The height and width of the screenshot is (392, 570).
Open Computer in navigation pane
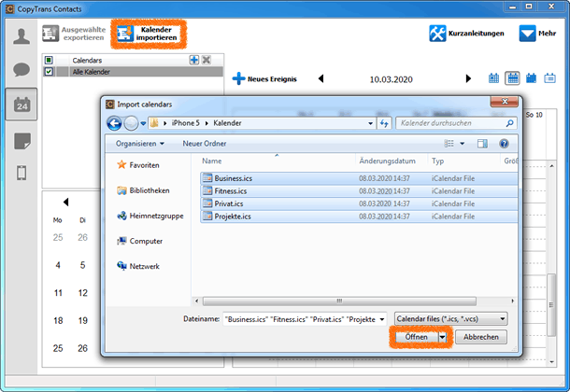[x=140, y=241]
